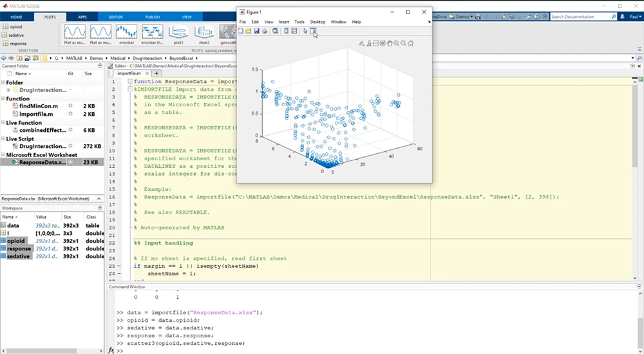This screenshot has width=644, height=354.
Task: Click the Open File icon in Figure 1
Action: [249, 31]
